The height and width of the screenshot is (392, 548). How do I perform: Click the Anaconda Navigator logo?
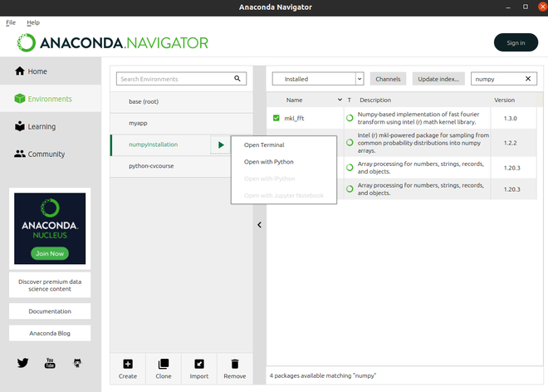click(x=113, y=42)
